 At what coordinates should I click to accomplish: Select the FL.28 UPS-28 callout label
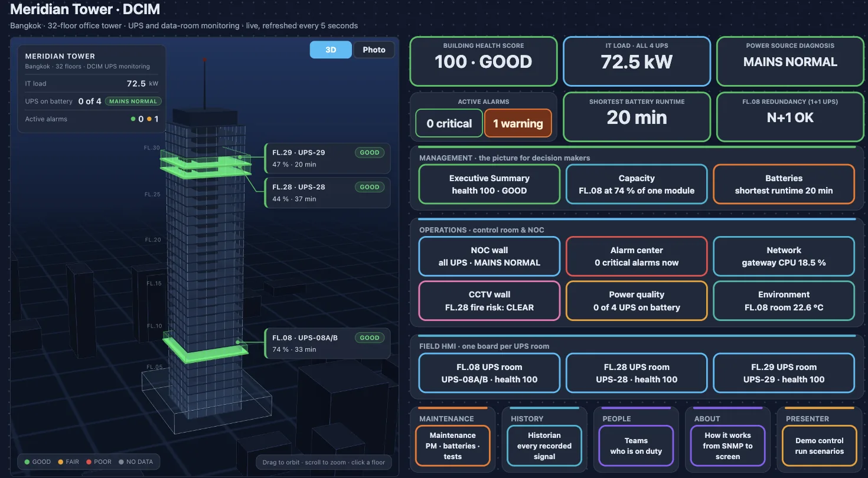point(327,192)
